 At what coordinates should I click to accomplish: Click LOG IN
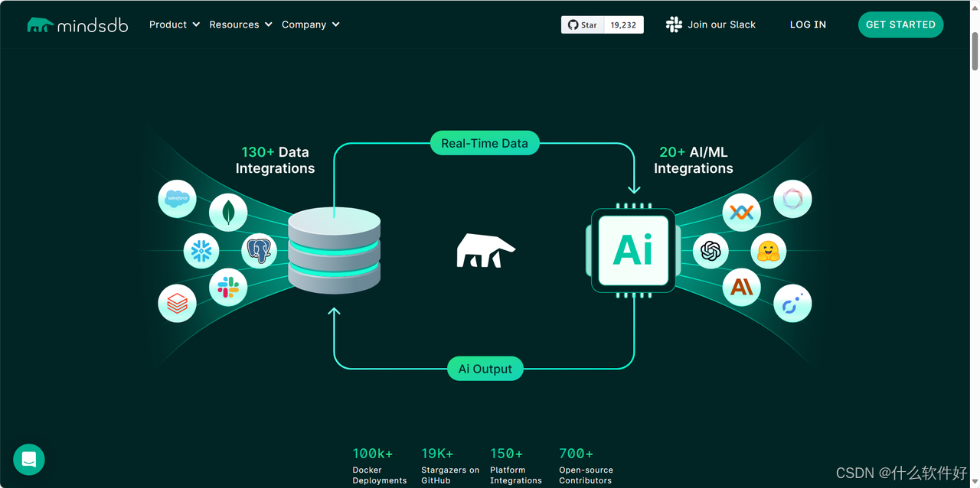coord(808,24)
